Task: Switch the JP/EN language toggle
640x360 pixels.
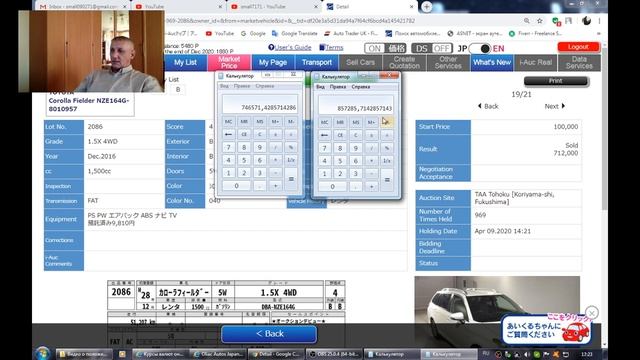Action: pyautogui.click(x=480, y=49)
